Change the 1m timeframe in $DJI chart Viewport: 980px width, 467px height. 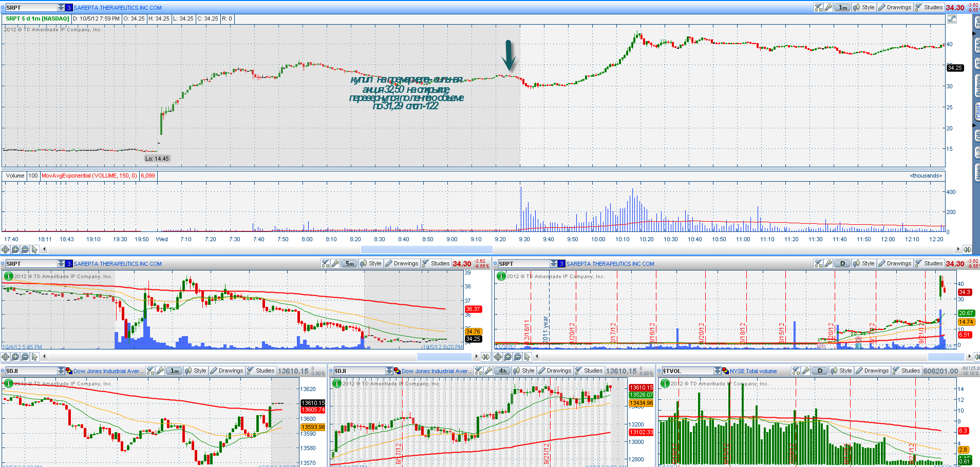tap(175, 371)
